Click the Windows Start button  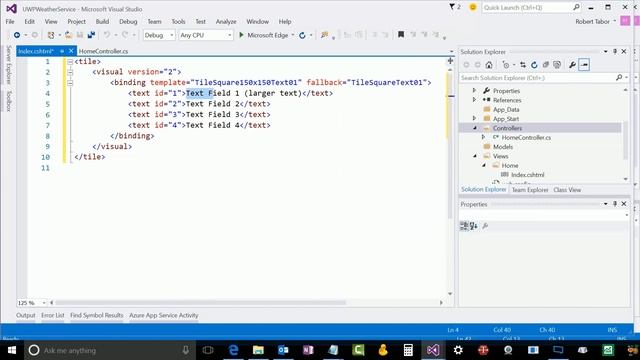tap(12, 350)
